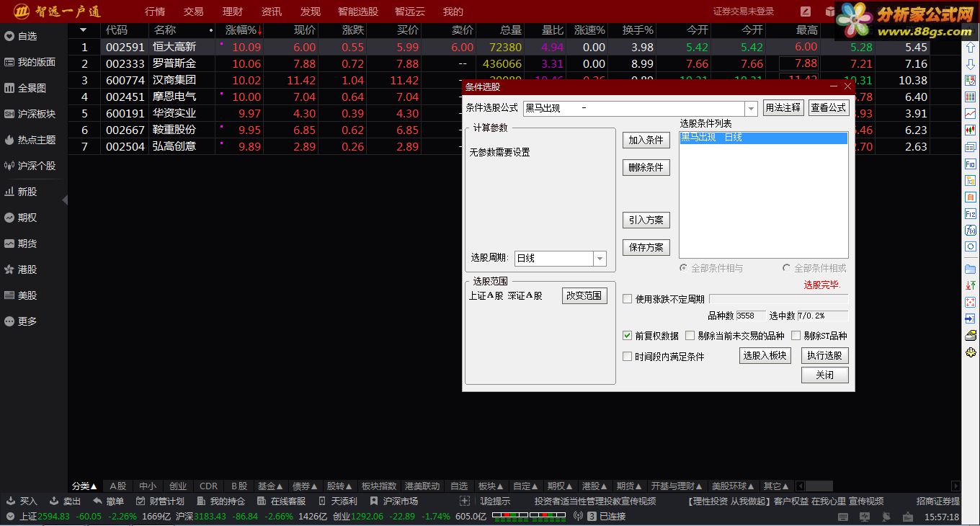Open the 交易 top menu
The height and width of the screenshot is (526, 980).
click(x=194, y=12)
